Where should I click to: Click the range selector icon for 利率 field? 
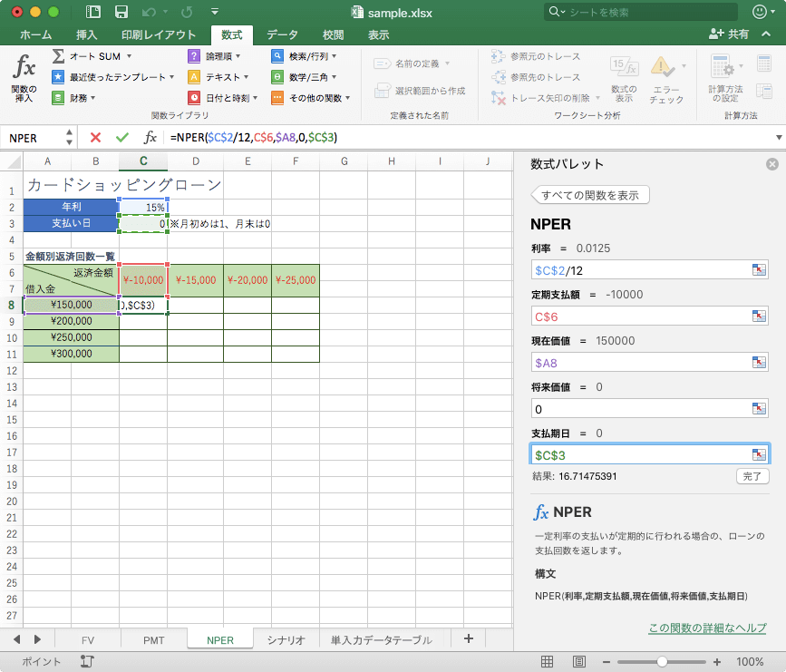pos(759,270)
